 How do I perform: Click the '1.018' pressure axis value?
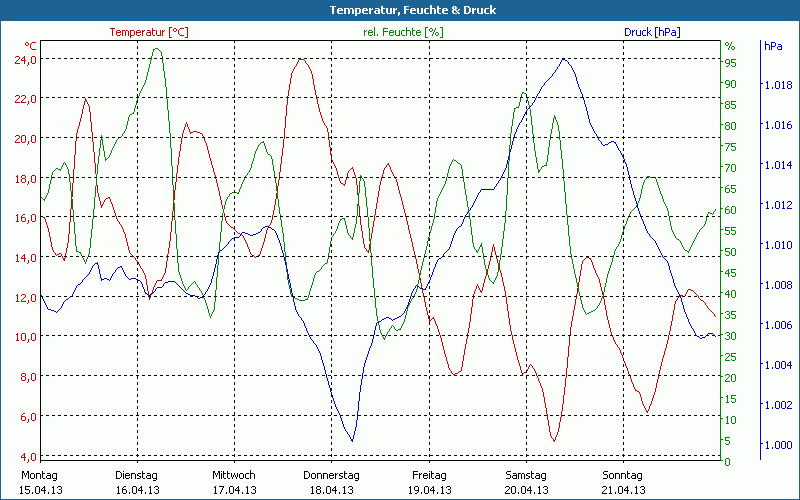[x=778, y=85]
